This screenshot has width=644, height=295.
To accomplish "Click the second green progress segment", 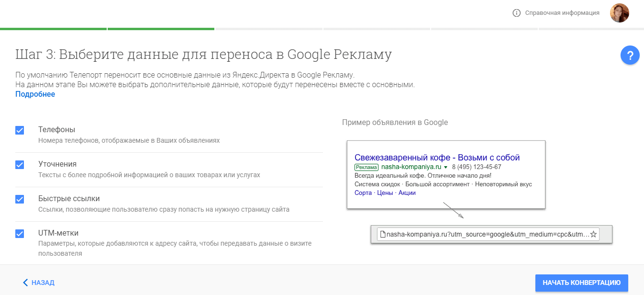I will point(161,28).
